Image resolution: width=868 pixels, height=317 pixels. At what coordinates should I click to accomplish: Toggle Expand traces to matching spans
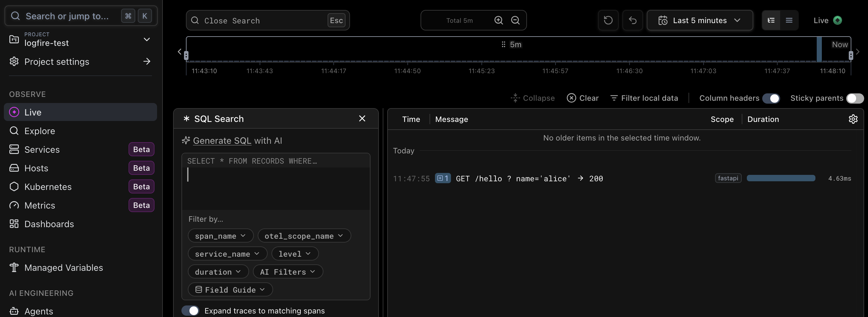(x=190, y=311)
